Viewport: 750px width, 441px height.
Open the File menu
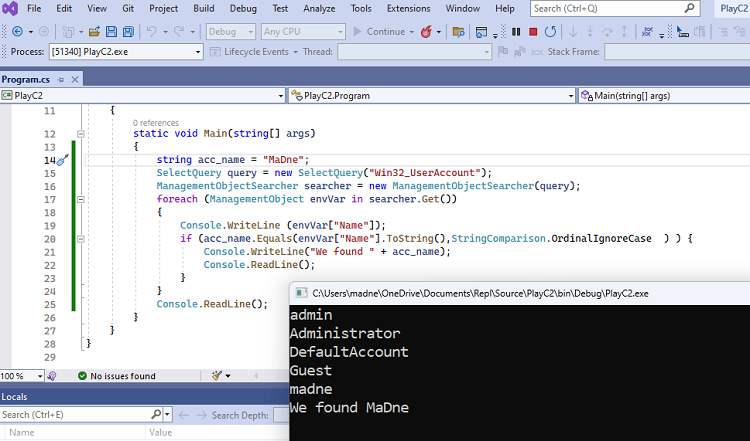(x=34, y=9)
